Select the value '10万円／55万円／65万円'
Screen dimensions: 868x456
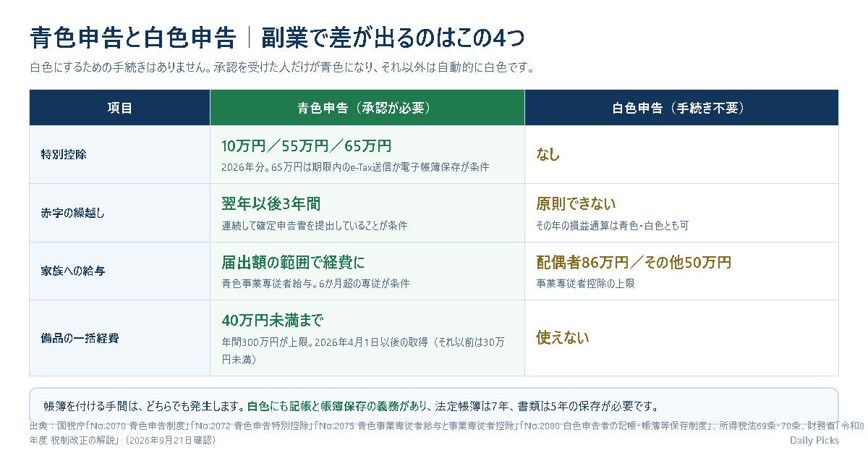pyautogui.click(x=306, y=146)
